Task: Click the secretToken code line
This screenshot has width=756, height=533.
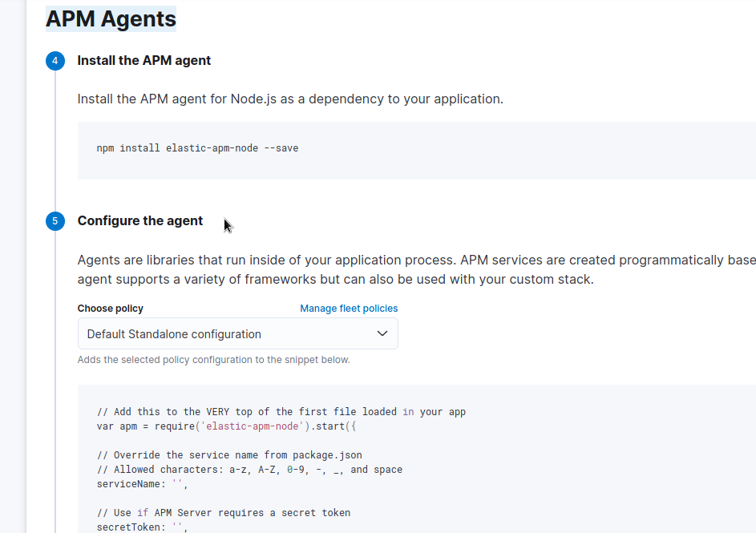Action: [142, 527]
